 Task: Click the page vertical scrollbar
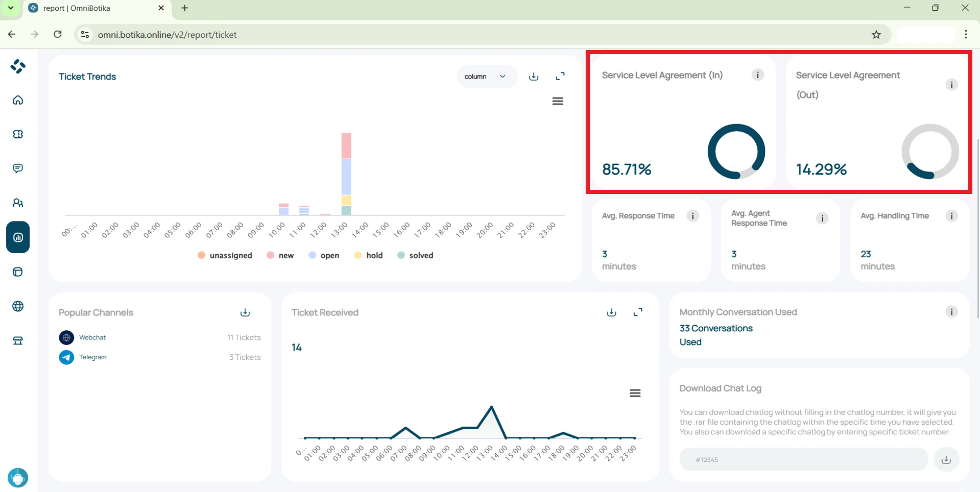(977, 228)
